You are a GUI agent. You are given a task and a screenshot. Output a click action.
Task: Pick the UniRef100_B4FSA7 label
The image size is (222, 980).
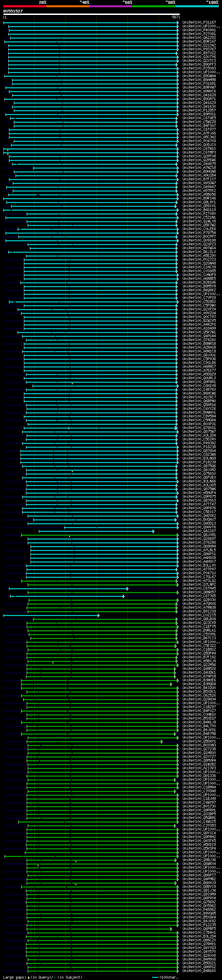[199, 125]
